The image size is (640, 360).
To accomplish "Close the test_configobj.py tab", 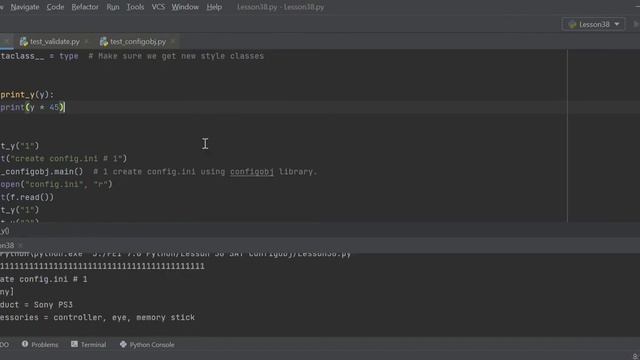I will click(x=173, y=42).
